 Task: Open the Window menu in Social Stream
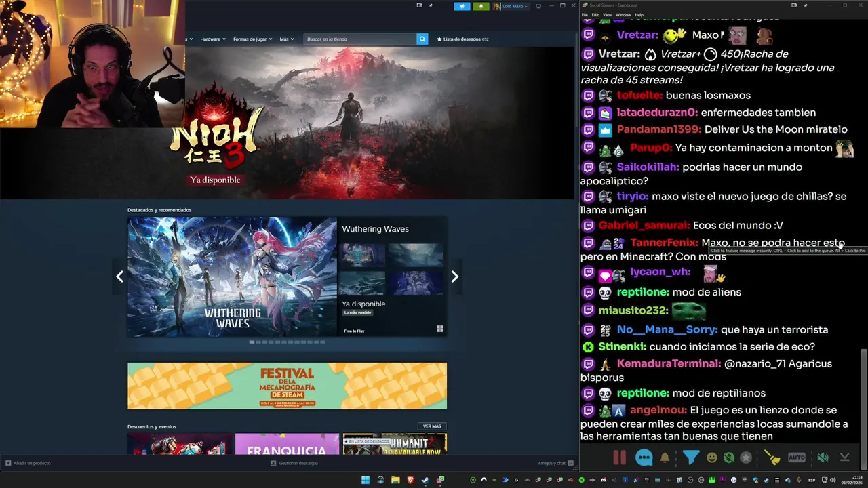[623, 15]
